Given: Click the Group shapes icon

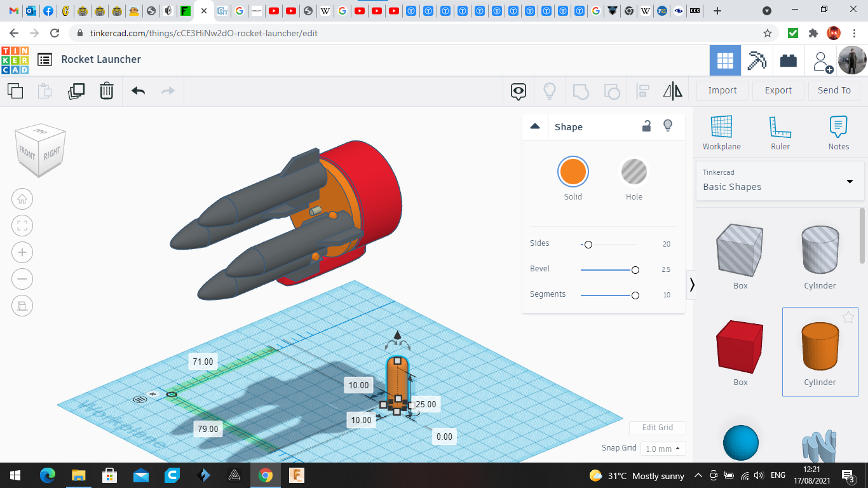Looking at the screenshot, I should coord(581,91).
